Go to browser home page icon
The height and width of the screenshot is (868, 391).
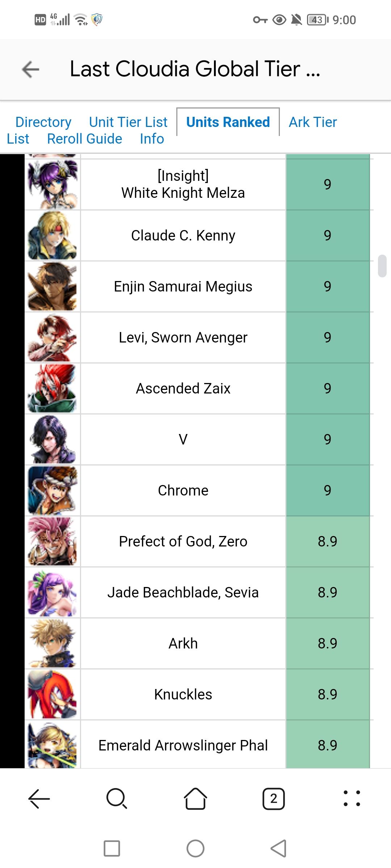195,798
